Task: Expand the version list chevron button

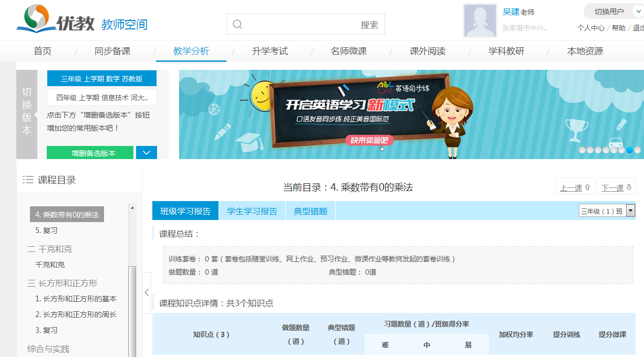Action: [x=147, y=153]
